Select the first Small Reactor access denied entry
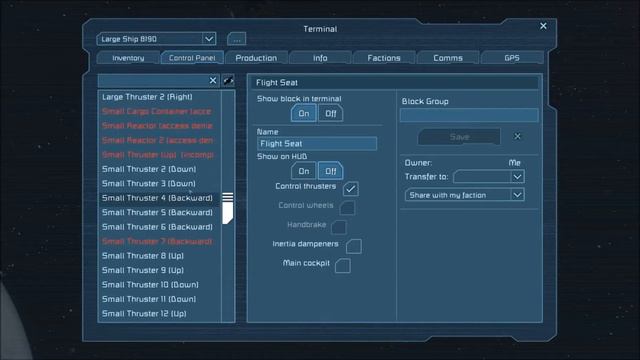640x360 pixels. coord(160,126)
